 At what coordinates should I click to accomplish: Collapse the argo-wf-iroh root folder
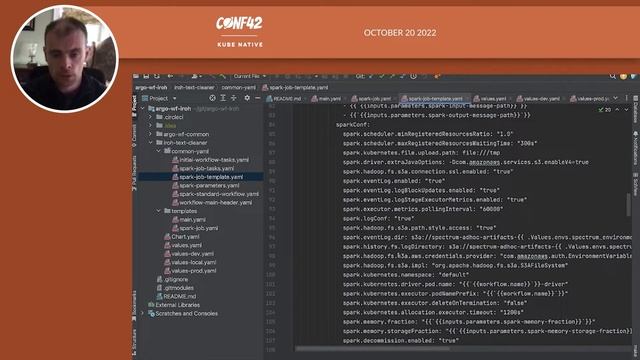coord(143,109)
